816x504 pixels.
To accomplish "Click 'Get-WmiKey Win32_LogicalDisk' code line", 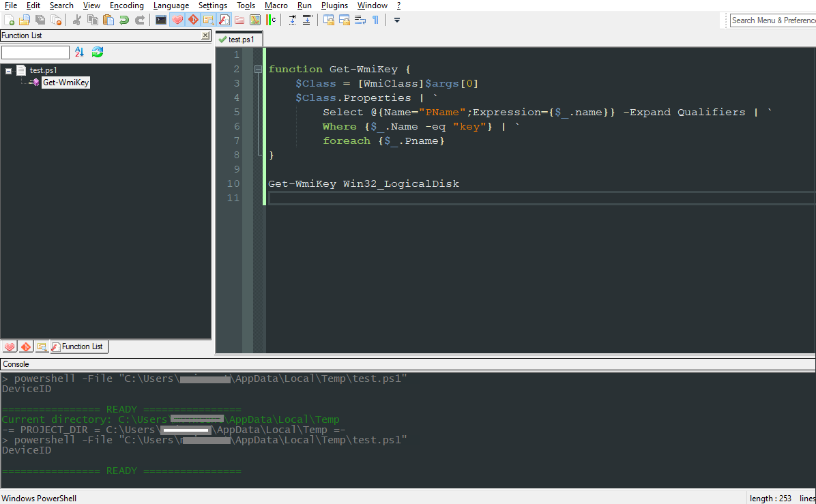I will (363, 183).
